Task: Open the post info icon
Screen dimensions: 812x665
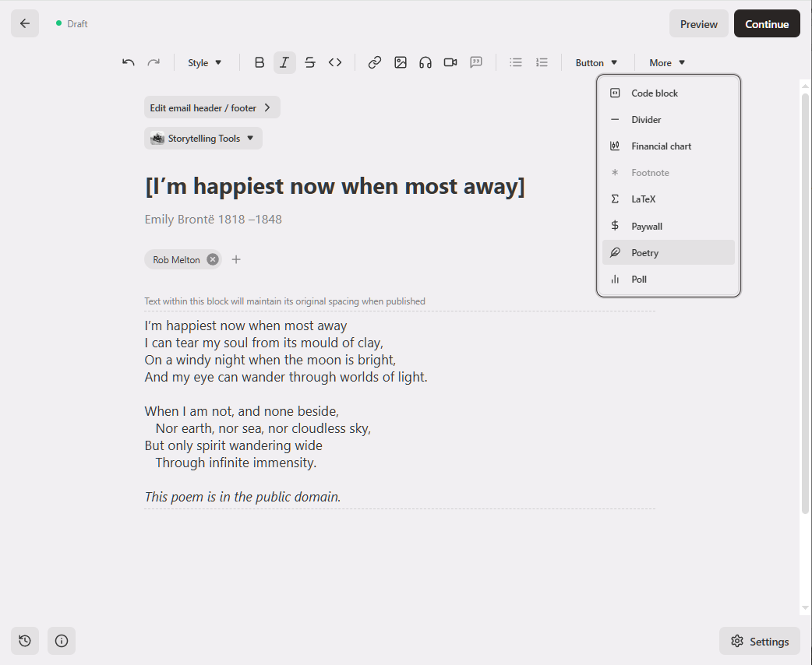Action: click(61, 641)
